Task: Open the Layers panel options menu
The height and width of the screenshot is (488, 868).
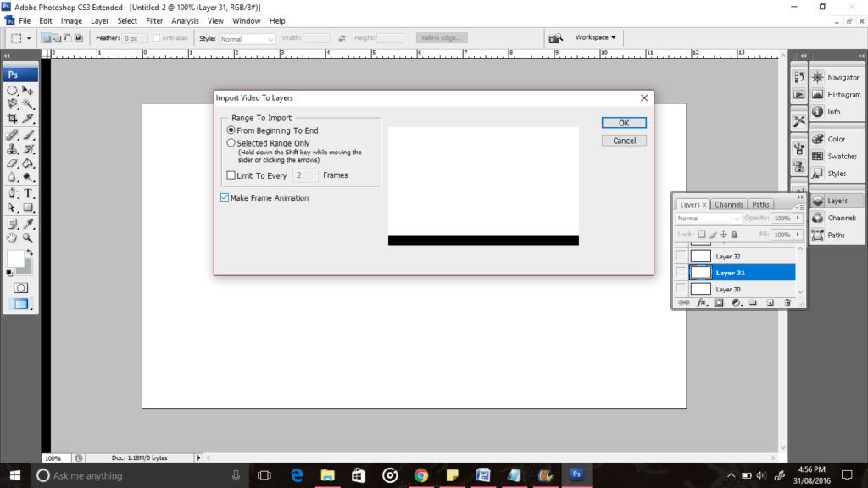Action: point(800,207)
